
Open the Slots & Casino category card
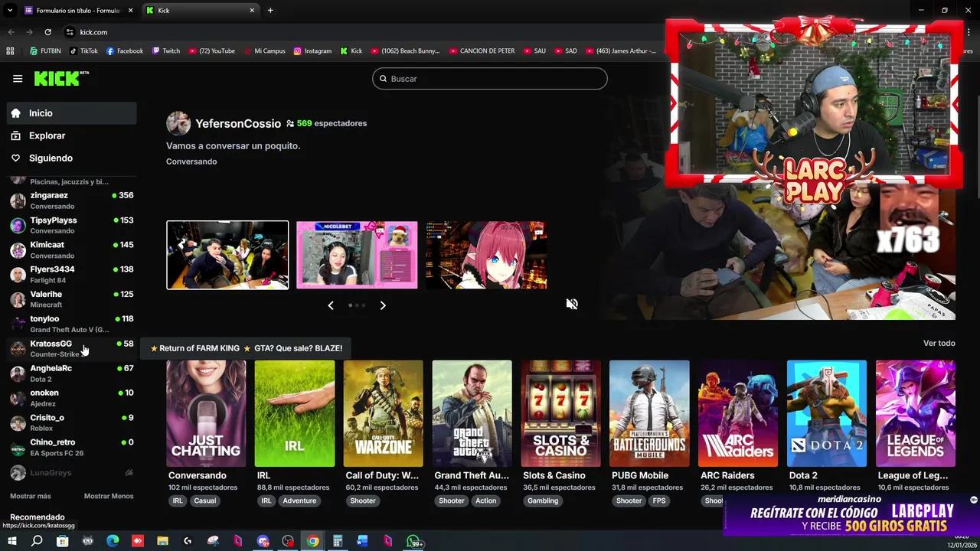pos(560,413)
